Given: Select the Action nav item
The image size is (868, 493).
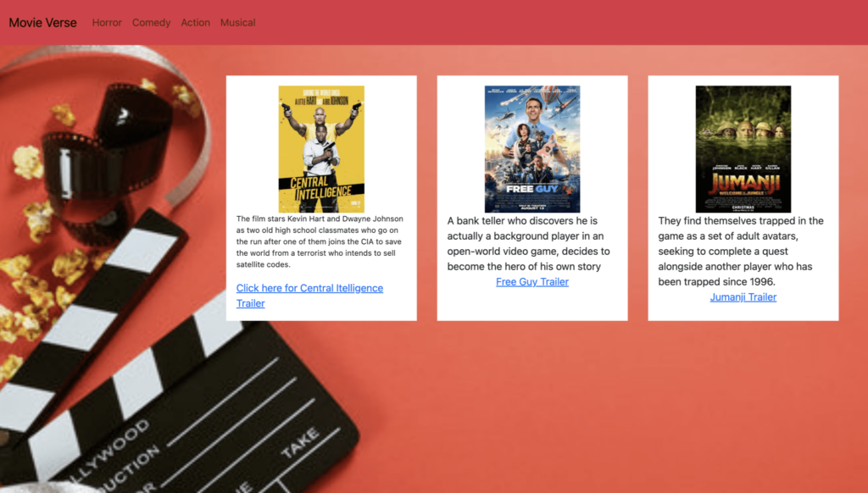Looking at the screenshot, I should pos(195,23).
